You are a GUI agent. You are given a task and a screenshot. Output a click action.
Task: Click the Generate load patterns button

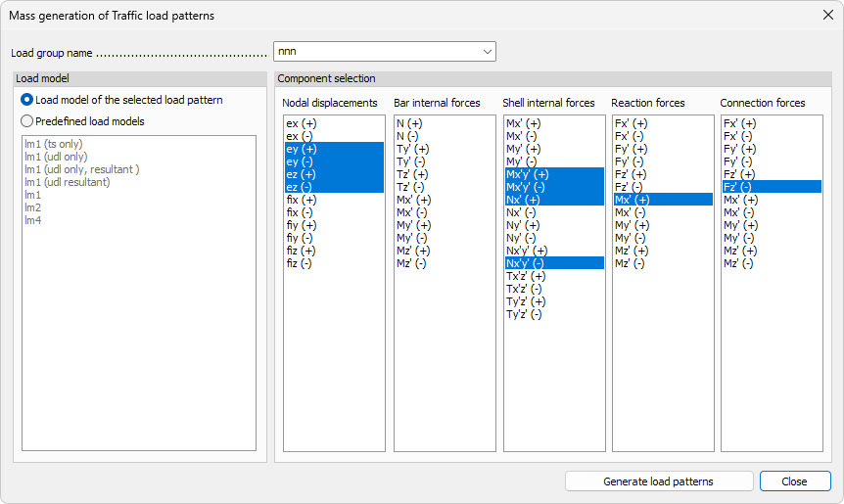point(658,481)
